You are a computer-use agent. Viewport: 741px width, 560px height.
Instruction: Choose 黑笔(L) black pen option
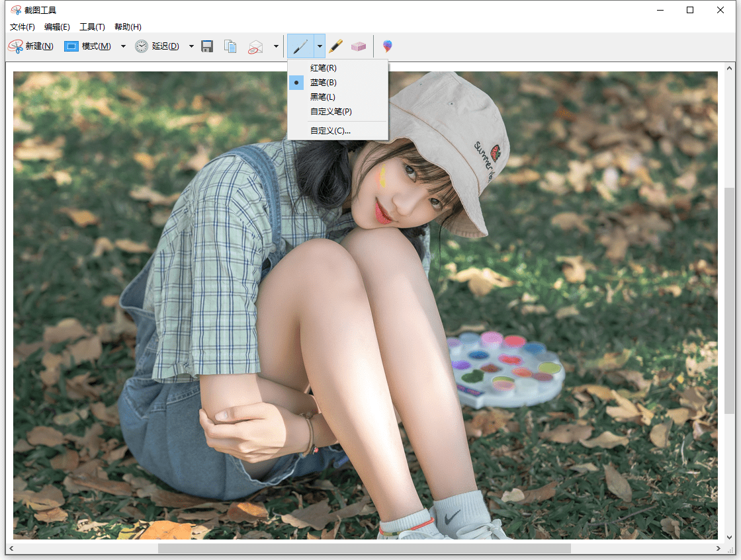point(324,97)
